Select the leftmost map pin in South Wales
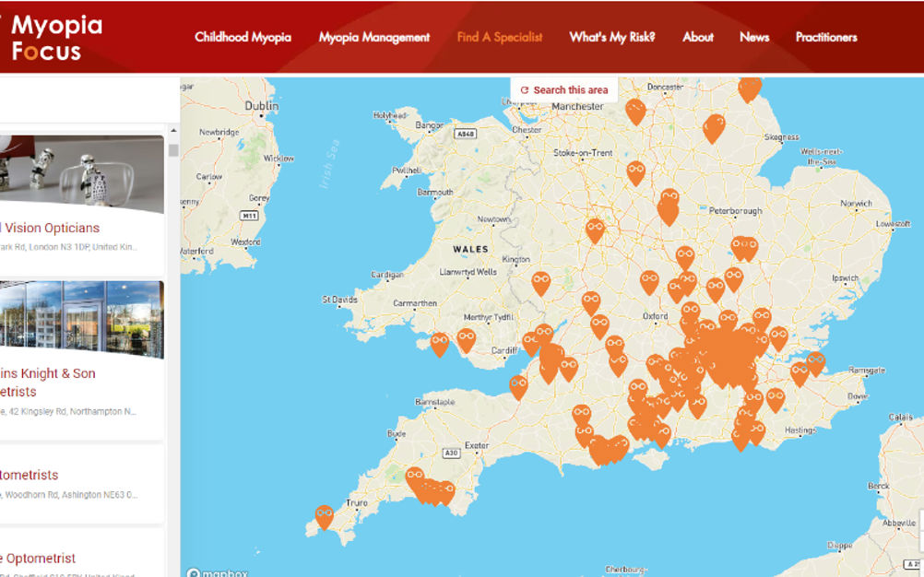Screen dimensions: 924x577 tap(439, 344)
